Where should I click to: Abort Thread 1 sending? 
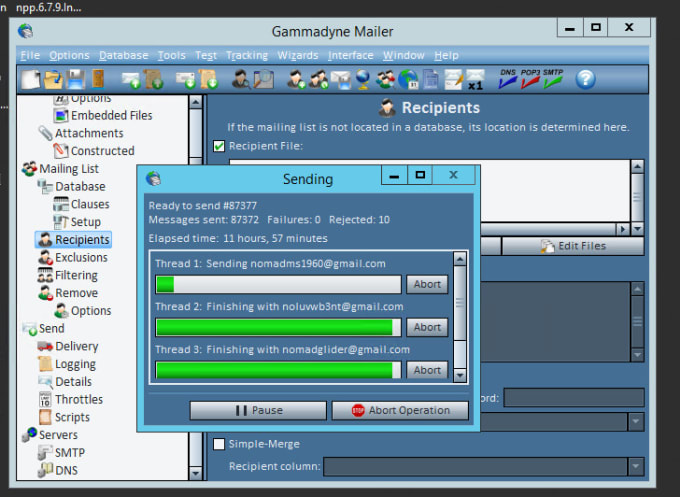427,284
